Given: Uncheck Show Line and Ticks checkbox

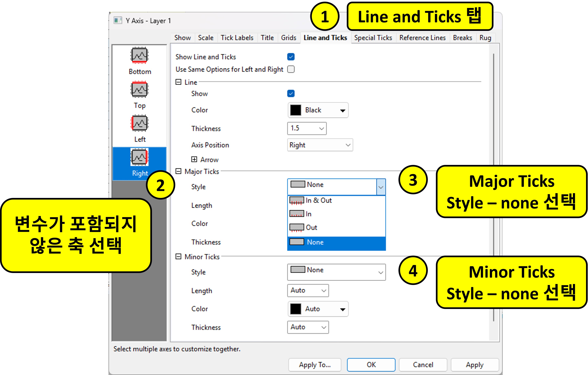Looking at the screenshot, I should (x=291, y=57).
